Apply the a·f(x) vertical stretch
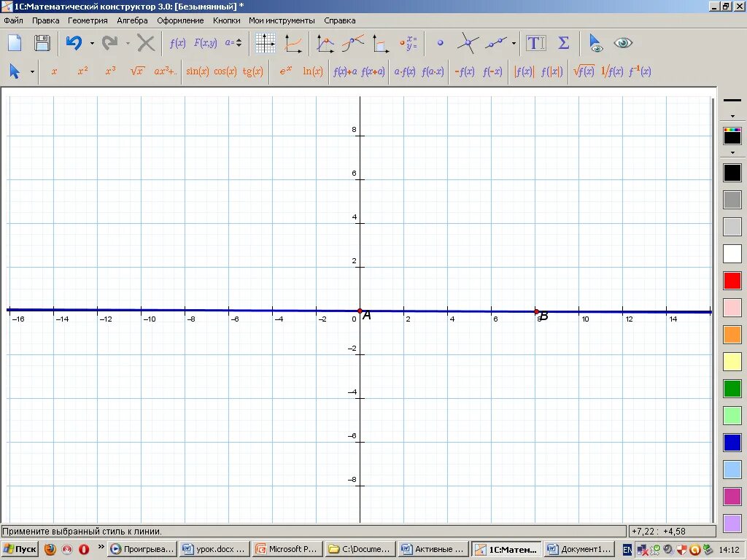Viewport: 747px width, 560px height. pos(404,71)
